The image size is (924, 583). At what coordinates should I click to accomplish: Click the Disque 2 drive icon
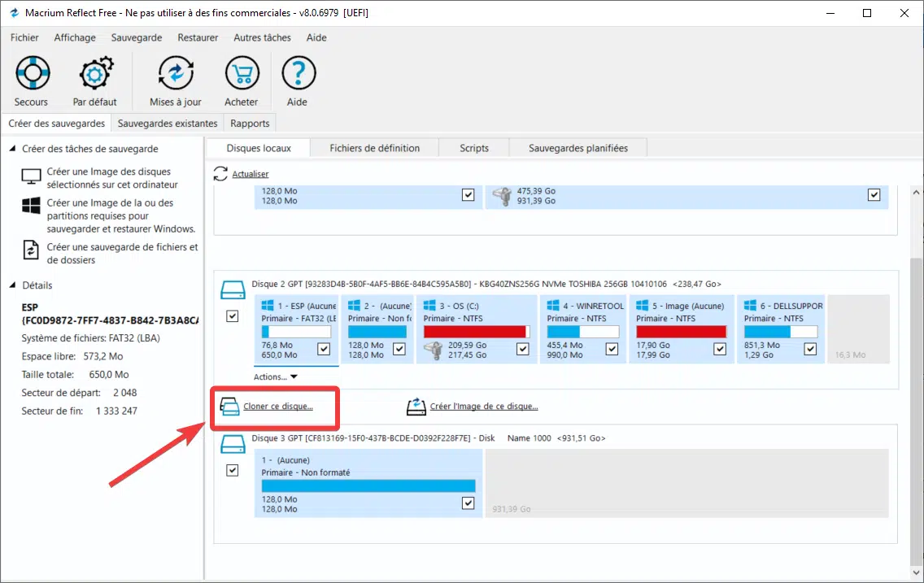(233, 289)
